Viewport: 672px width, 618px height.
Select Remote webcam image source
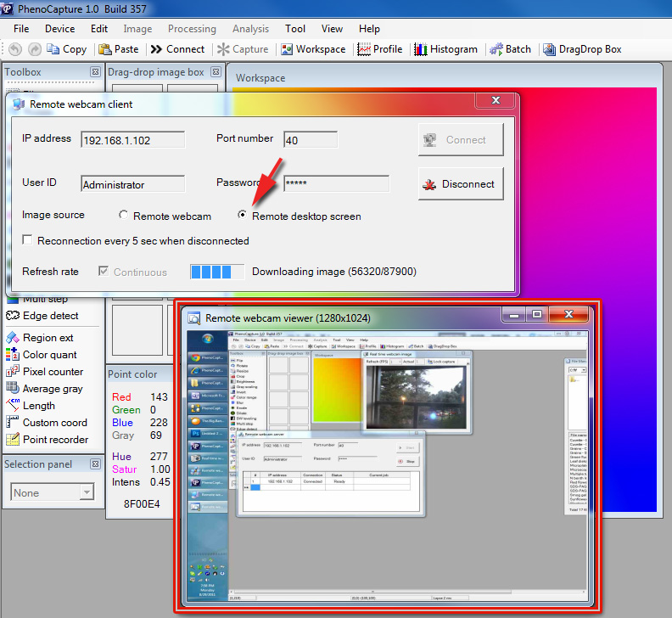[124, 216]
